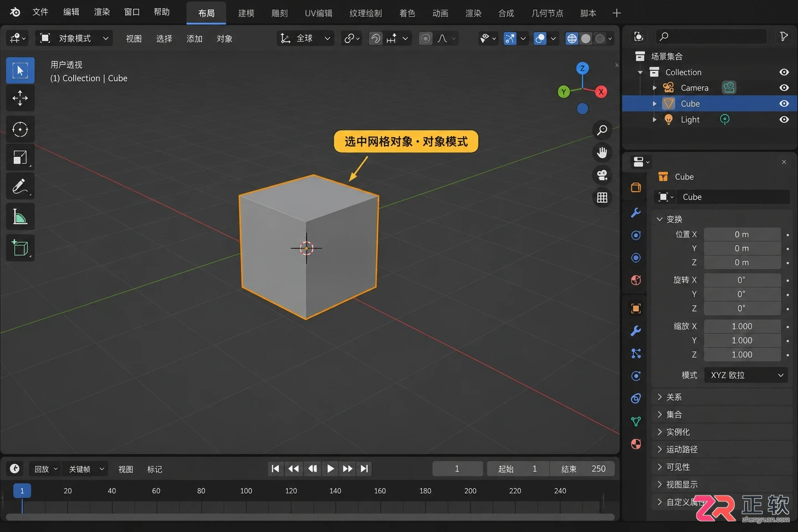Viewport: 798px width, 532px height.
Task: Pick the Annotate pencil tool
Action: coord(20,186)
